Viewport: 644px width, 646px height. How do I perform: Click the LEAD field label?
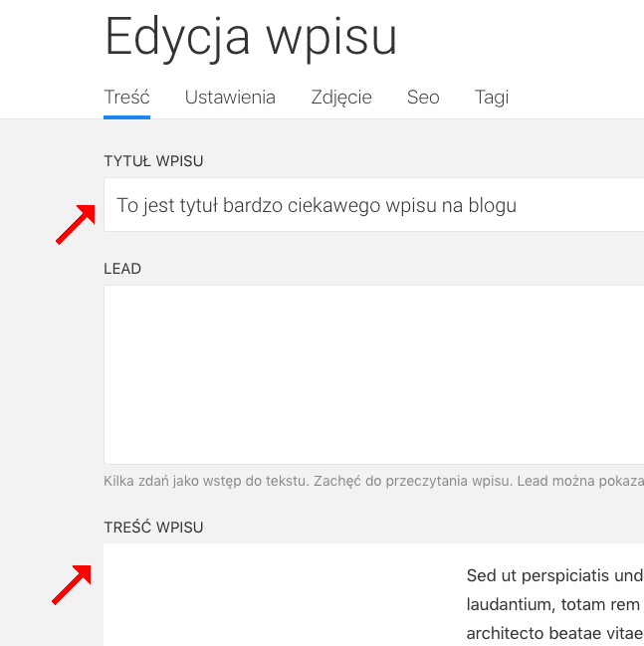(x=122, y=268)
